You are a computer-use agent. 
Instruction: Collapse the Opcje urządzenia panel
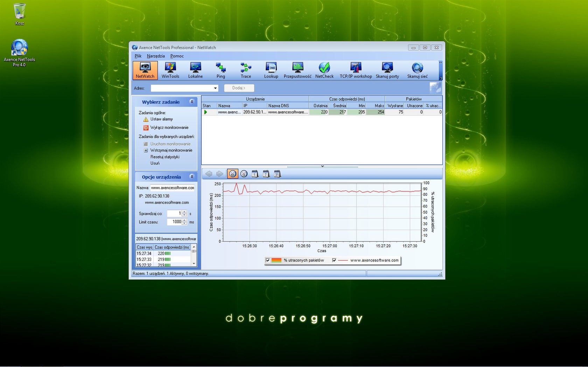pos(192,177)
